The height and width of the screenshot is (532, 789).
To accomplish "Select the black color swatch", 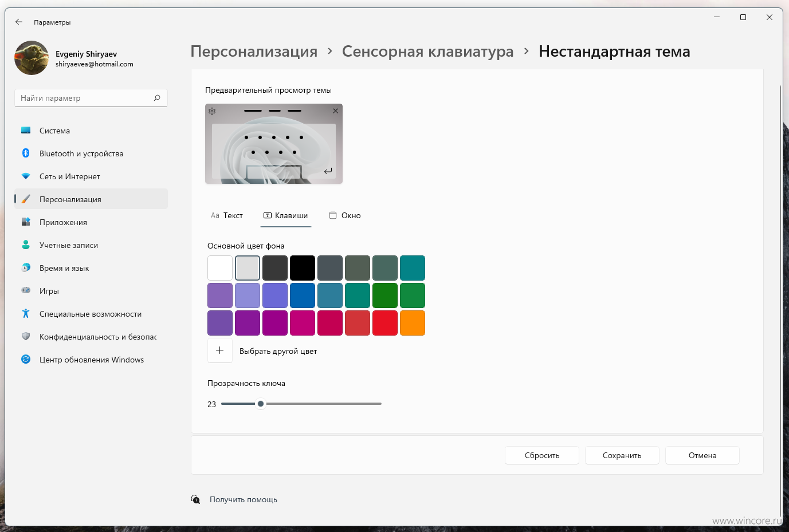I will point(303,268).
